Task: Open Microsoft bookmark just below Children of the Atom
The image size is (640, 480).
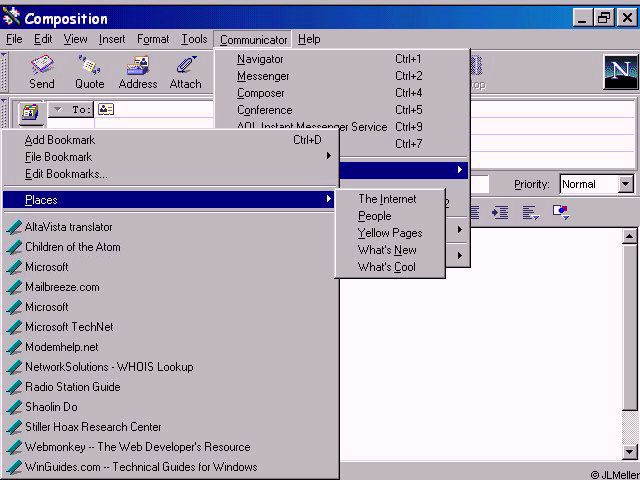Action: coord(171,267)
